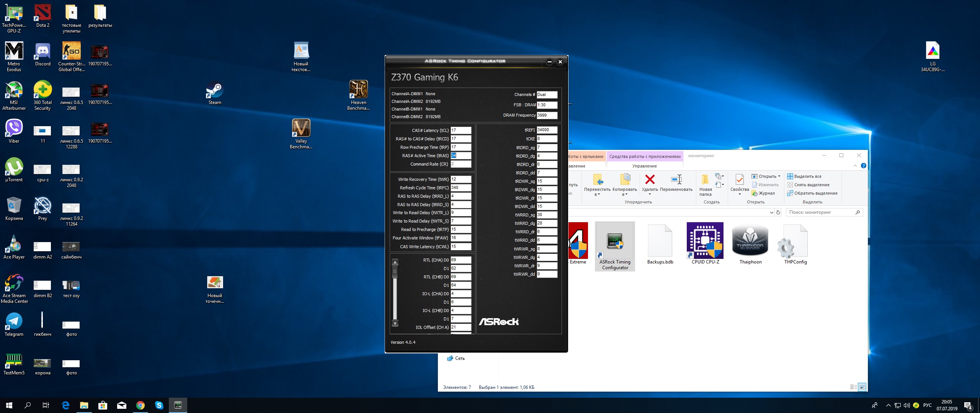Click the red Delete (Удалить) icon
980x413 pixels.
coord(650,179)
